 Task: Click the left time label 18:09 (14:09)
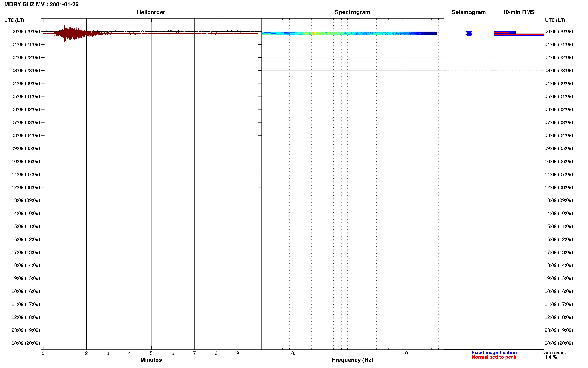pyautogui.click(x=26, y=265)
